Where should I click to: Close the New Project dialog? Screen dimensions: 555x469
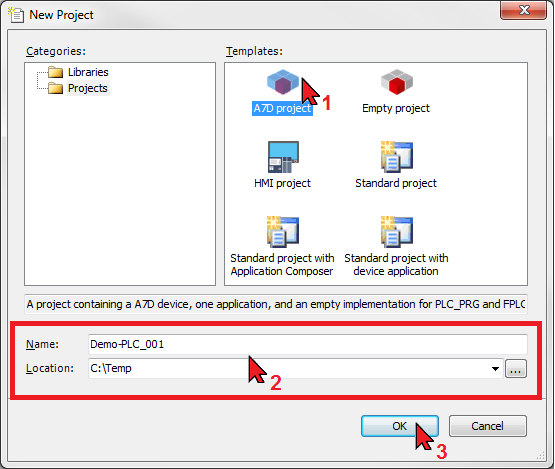point(523,10)
